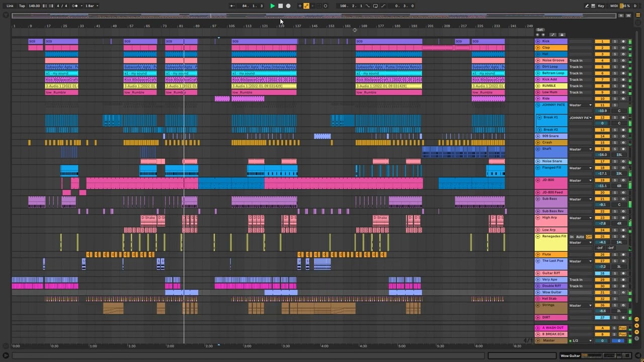Adjust JOHNNY PATE volume -10.9
Screen dimensions: 644x362
602,111
